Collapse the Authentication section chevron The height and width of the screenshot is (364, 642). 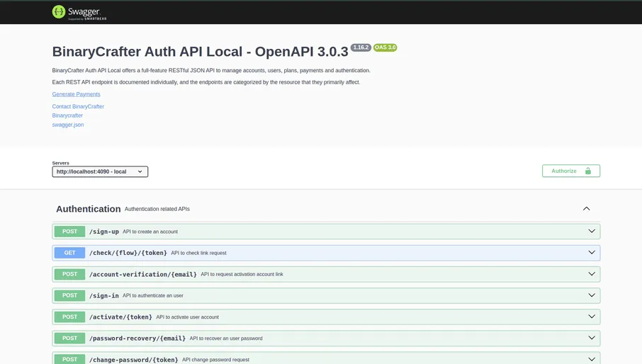point(586,209)
